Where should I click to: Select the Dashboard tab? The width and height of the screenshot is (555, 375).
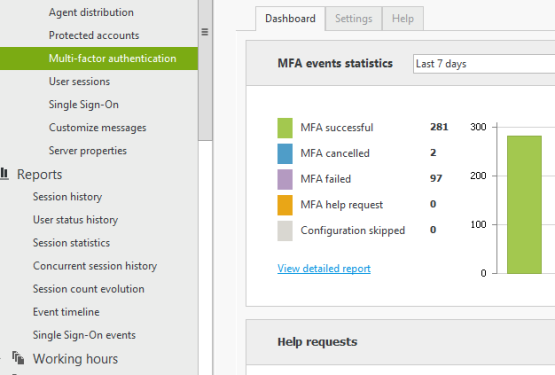coord(290,18)
